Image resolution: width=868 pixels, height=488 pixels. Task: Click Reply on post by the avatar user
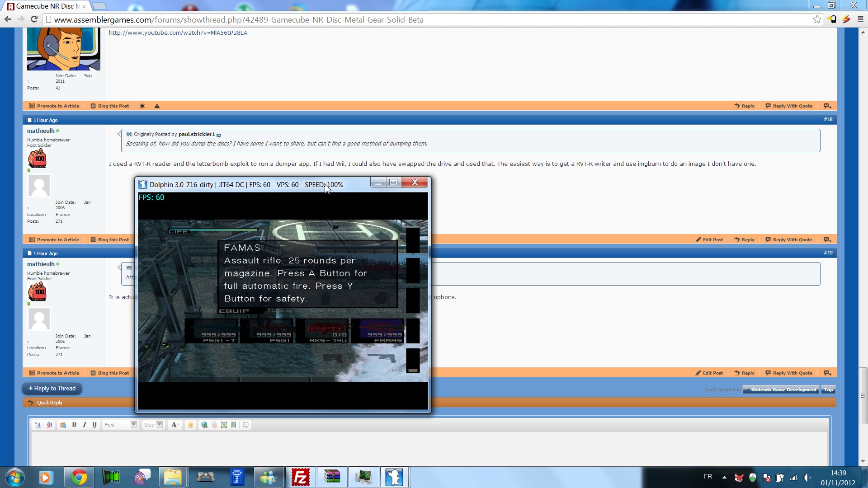click(x=745, y=106)
